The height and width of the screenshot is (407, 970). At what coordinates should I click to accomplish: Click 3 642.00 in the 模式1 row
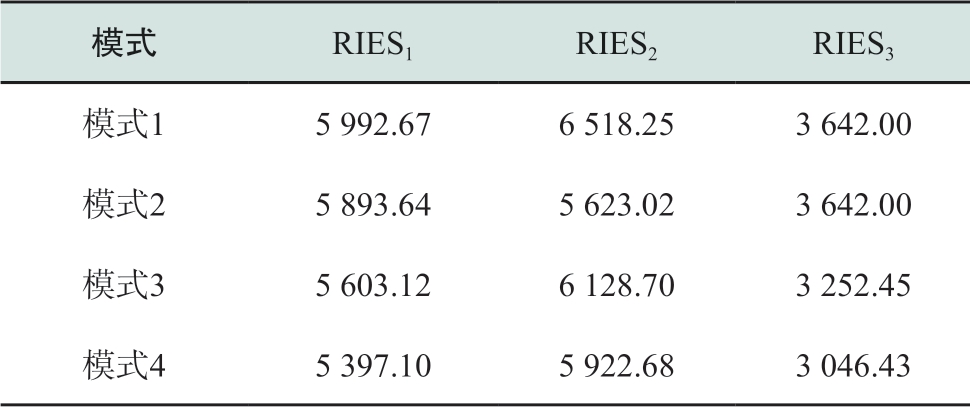(x=854, y=125)
